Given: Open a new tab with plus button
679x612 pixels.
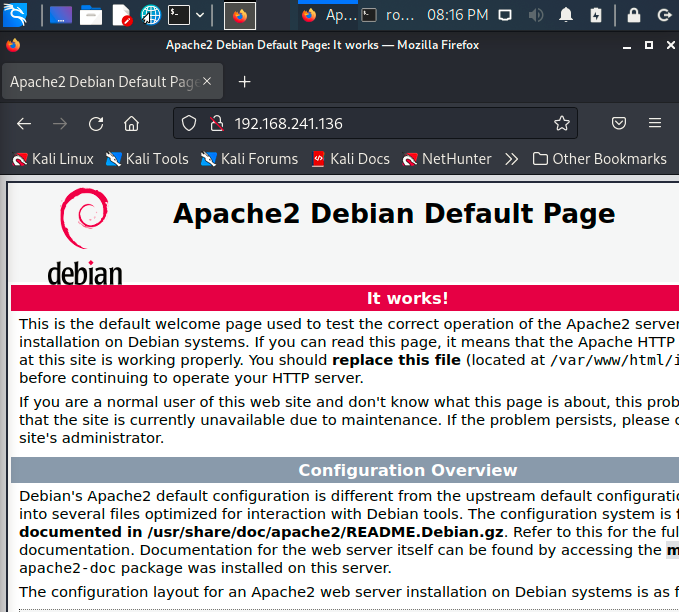Looking at the screenshot, I should (x=245, y=81).
